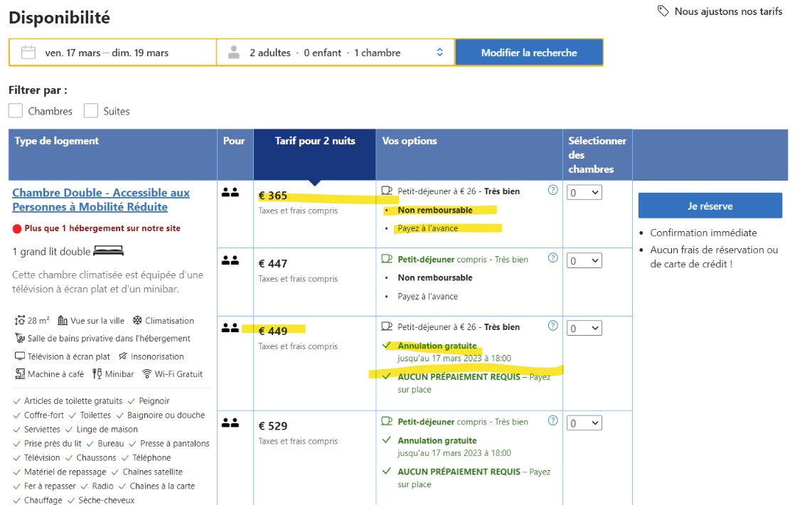Open help icon for the €365 rate options
The width and height of the screenshot is (812, 505).
[x=553, y=190]
